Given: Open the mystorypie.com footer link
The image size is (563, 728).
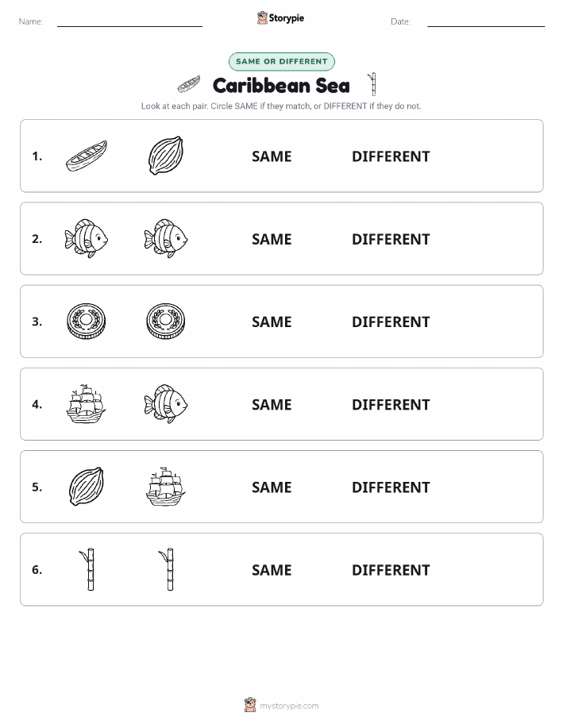Looking at the screenshot, I should (x=281, y=705).
